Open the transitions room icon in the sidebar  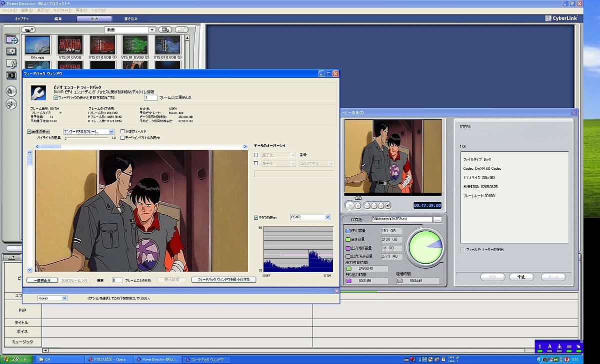pos(11,76)
